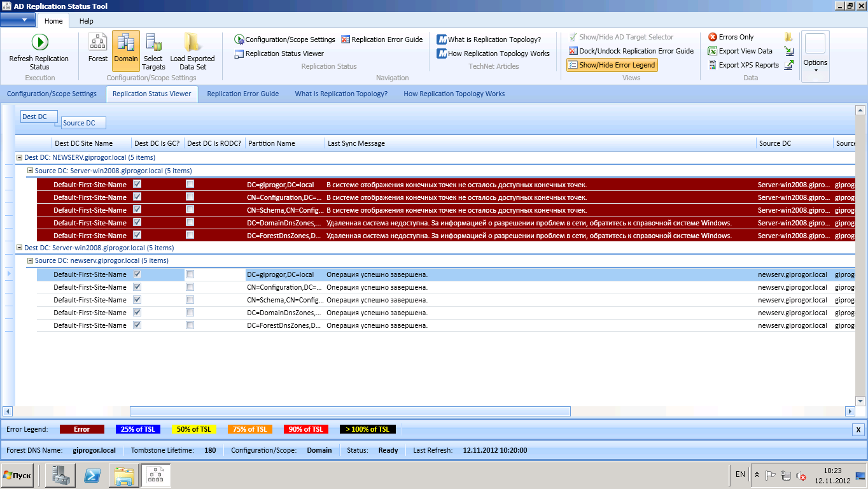Open How Replication Topology Works article

(493, 53)
